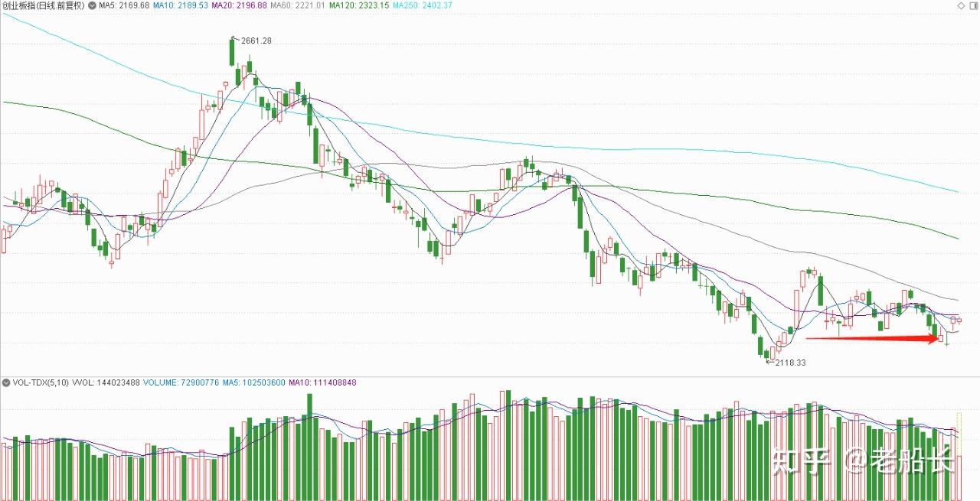
Task: Toggle the side panel icon at top right
Action: coord(973,5)
